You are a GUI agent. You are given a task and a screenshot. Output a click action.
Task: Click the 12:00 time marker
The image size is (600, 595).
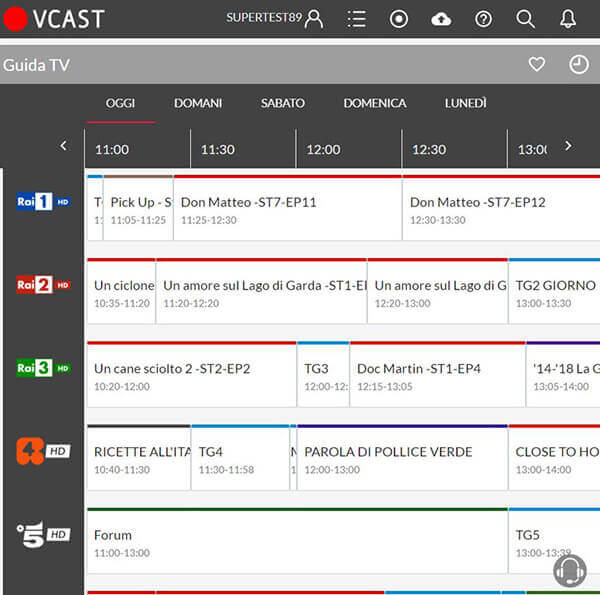point(323,150)
